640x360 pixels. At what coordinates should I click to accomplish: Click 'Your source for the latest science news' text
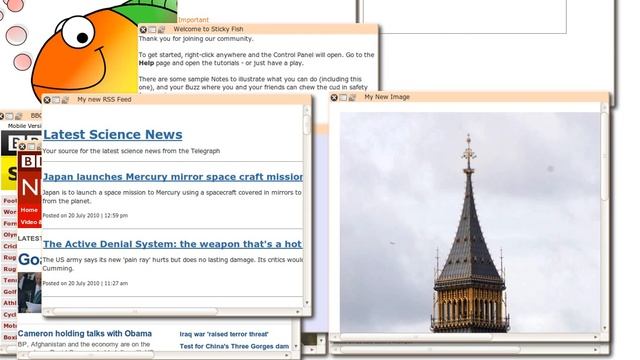tap(131, 151)
